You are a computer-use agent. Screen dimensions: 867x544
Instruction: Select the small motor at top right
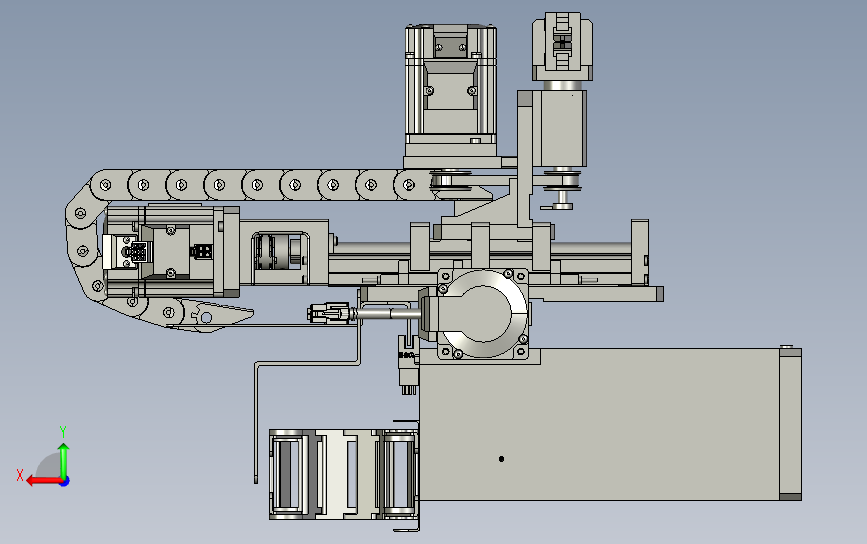tap(562, 47)
